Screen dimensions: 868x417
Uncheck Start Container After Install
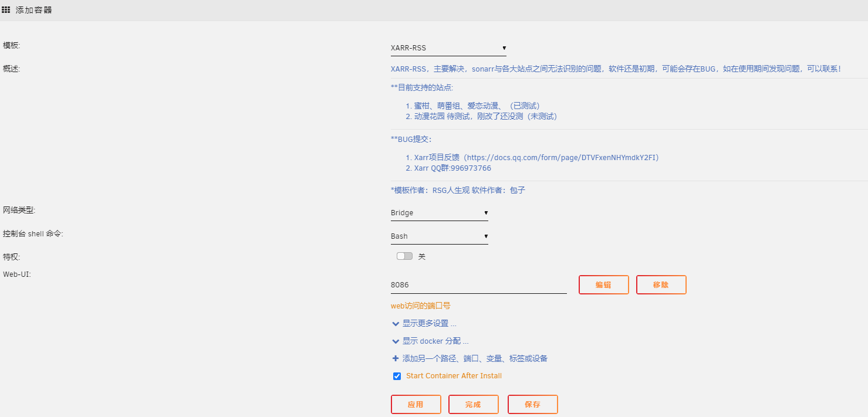tap(397, 376)
